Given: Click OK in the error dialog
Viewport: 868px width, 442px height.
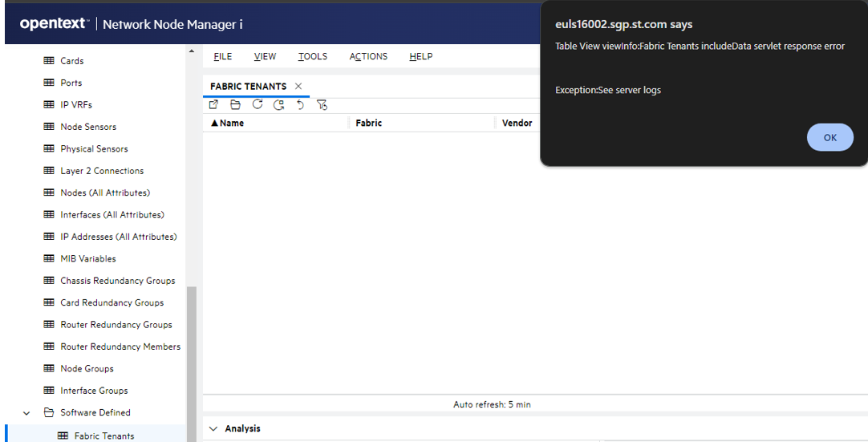Looking at the screenshot, I should 829,137.
